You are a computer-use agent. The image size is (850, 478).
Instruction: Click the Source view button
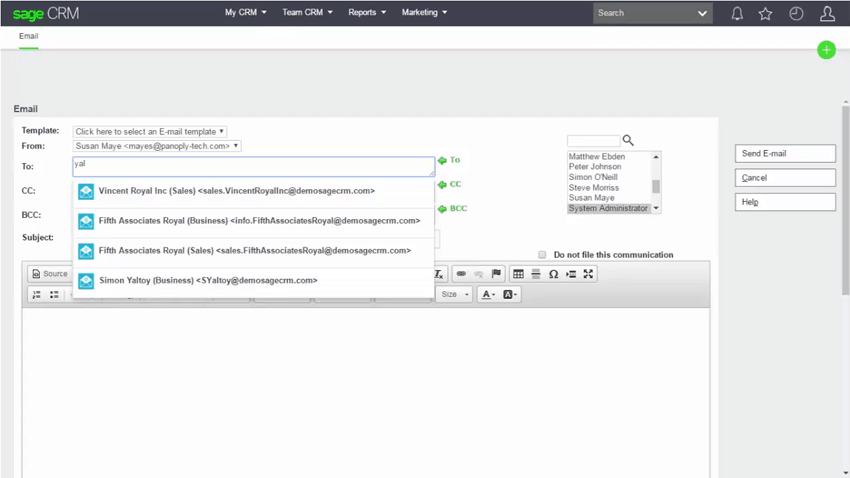pyautogui.click(x=49, y=274)
